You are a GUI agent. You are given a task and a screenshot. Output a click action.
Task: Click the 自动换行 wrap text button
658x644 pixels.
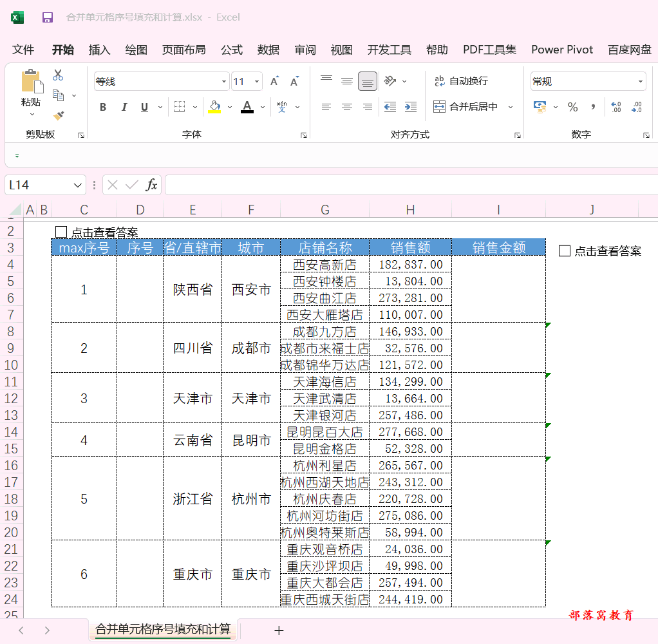click(461, 81)
